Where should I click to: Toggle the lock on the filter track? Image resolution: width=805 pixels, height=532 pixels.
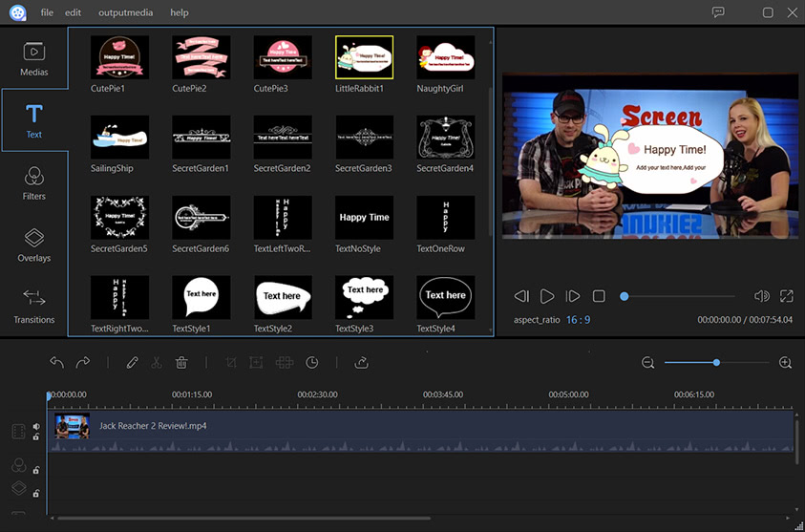(x=36, y=470)
